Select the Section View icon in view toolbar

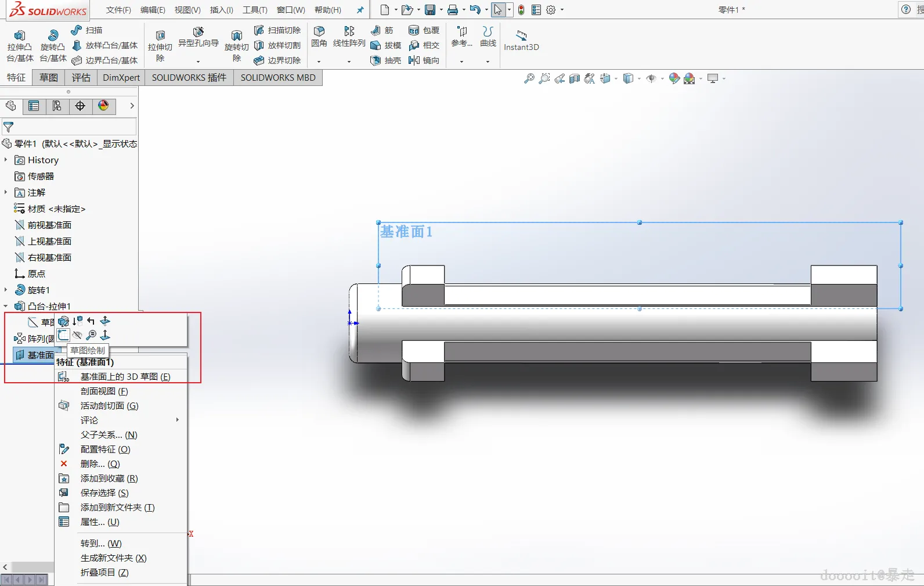point(574,78)
